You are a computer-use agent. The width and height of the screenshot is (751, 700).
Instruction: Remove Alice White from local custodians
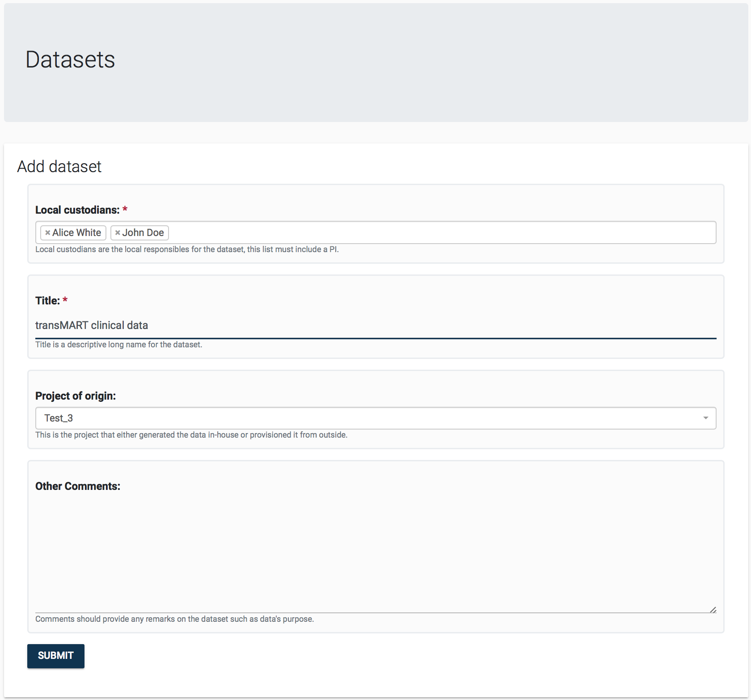[x=47, y=233]
